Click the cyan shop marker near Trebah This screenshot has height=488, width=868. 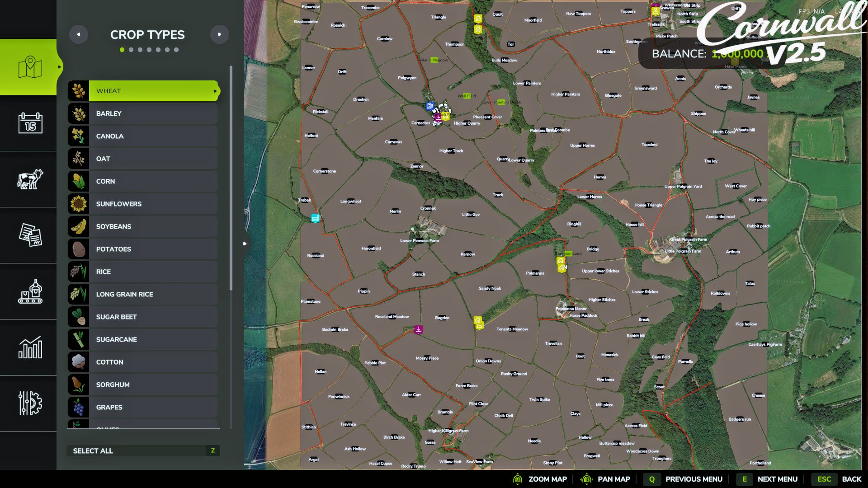click(315, 219)
